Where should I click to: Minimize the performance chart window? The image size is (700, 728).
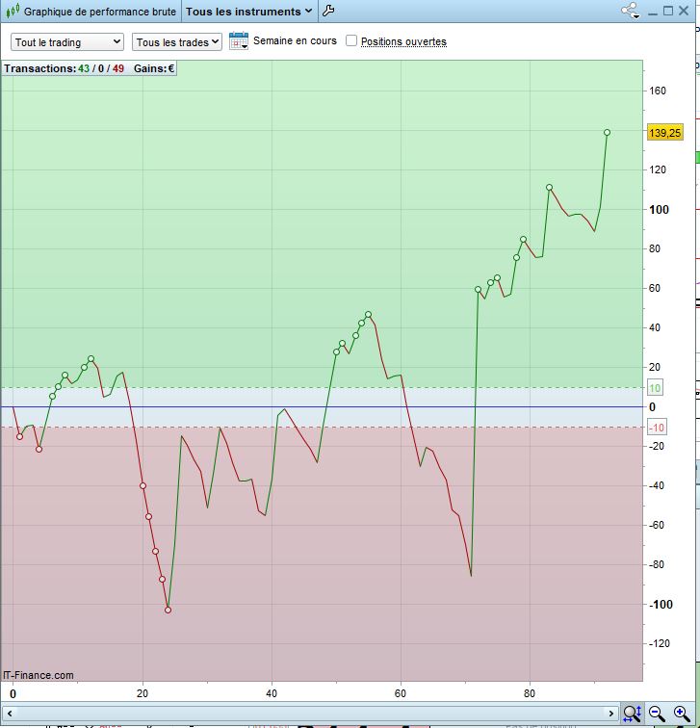(653, 12)
